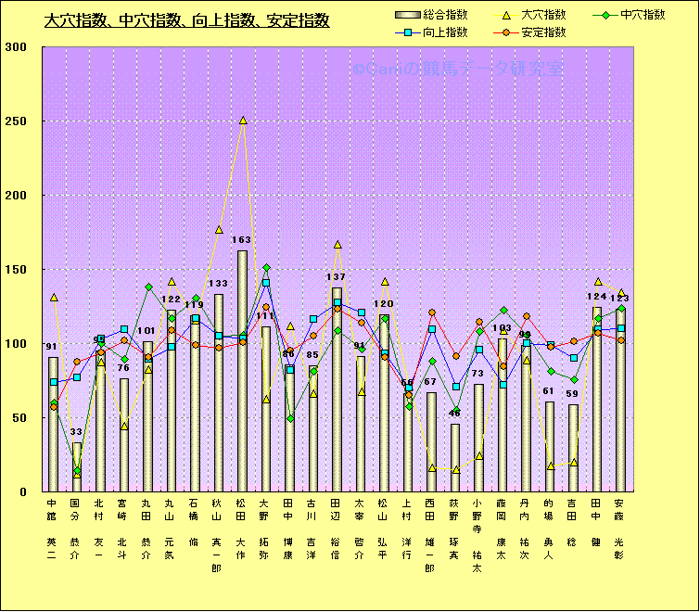
Task: Click the yellow triangle peak at 250
Action: pyautogui.click(x=243, y=121)
